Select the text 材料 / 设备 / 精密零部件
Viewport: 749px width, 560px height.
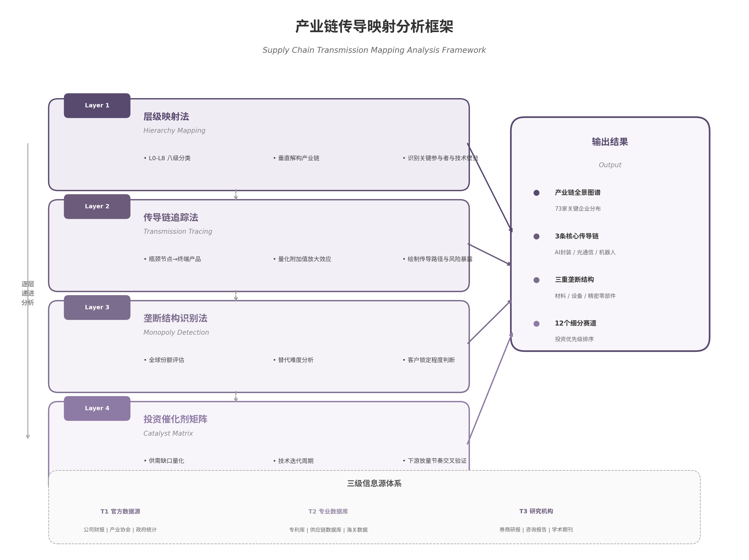(585, 296)
